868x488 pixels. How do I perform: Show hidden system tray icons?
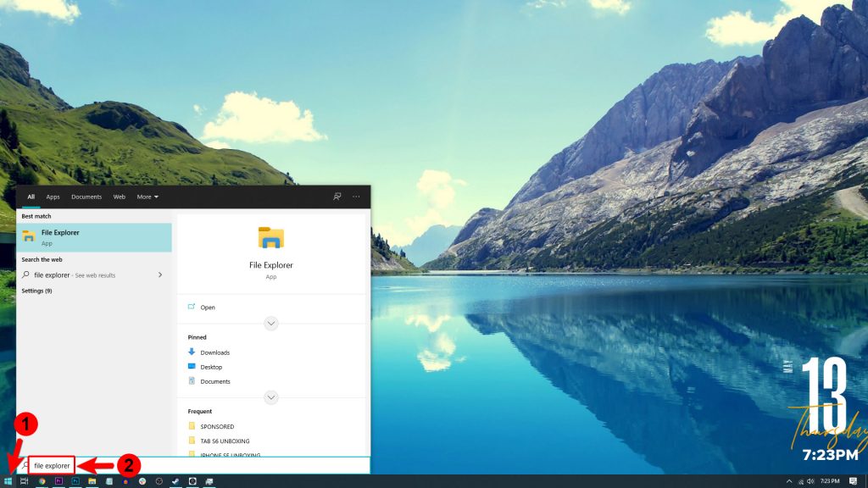pyautogui.click(x=789, y=481)
